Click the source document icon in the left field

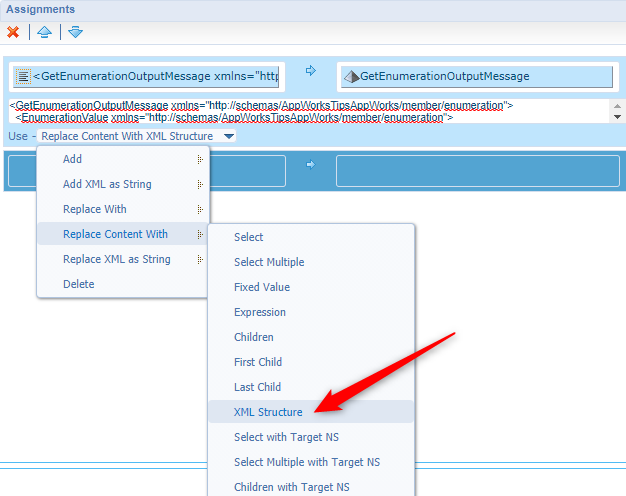[23, 76]
